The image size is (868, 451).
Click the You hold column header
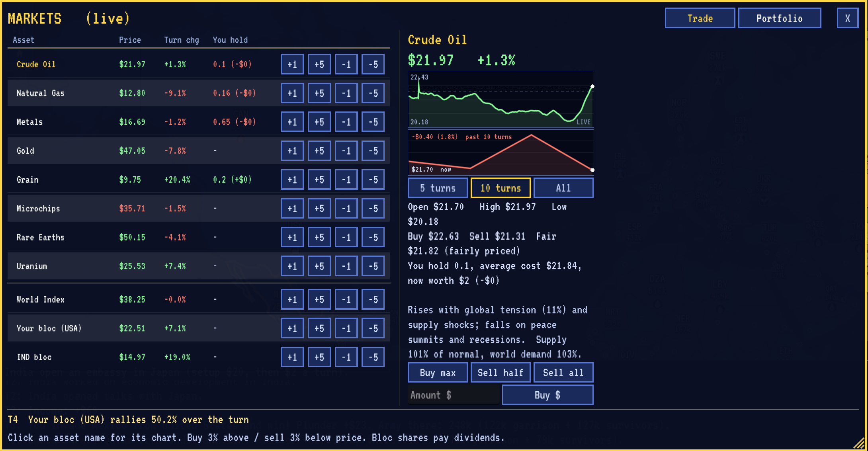click(x=230, y=40)
